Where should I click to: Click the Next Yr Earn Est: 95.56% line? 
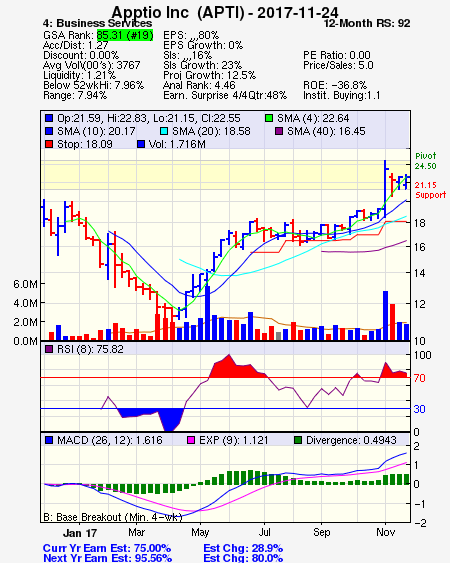click(x=107, y=558)
